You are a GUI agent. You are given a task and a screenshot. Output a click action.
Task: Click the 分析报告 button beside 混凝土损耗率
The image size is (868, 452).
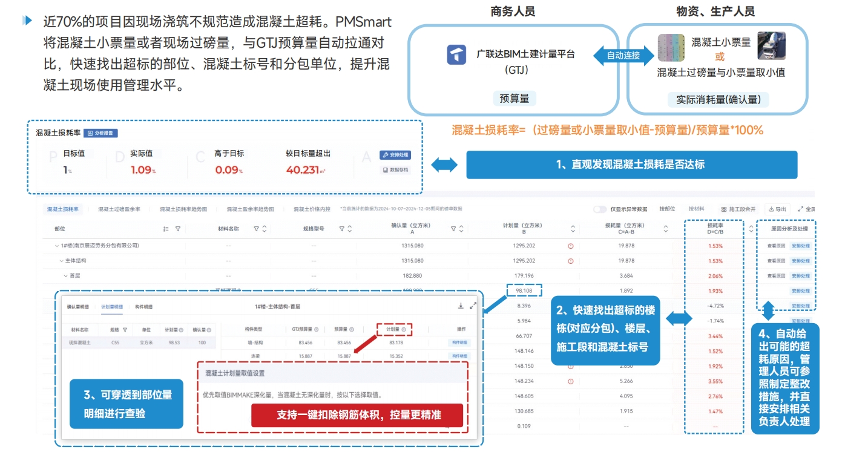(x=100, y=133)
